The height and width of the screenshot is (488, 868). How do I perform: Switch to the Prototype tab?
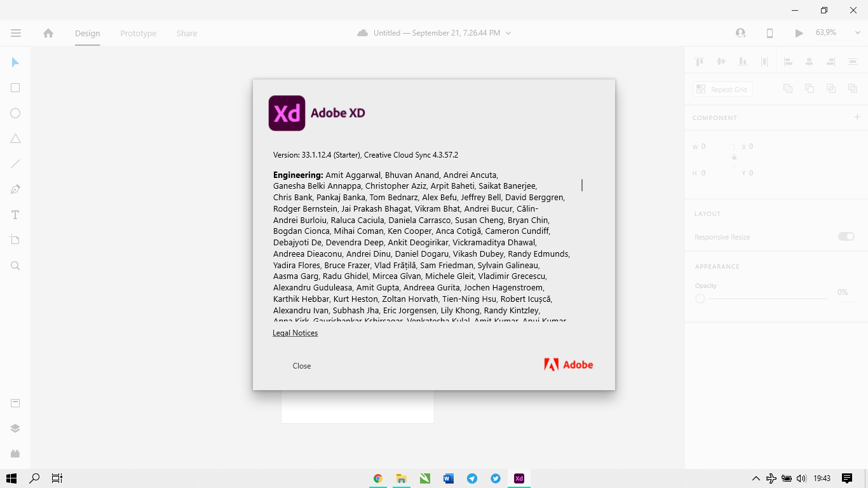click(138, 33)
